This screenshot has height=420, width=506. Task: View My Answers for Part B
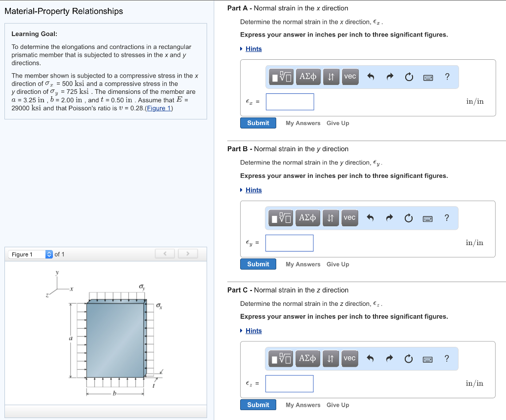(303, 264)
